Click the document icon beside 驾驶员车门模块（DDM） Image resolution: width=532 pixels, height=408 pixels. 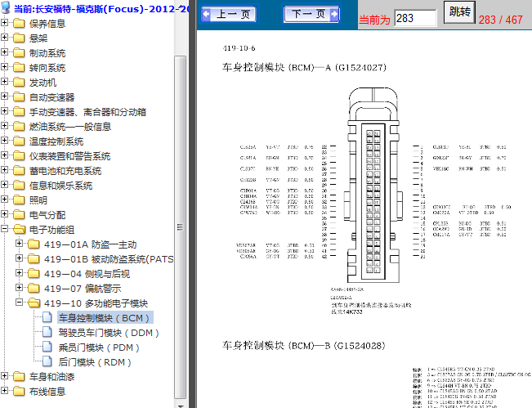(x=47, y=332)
